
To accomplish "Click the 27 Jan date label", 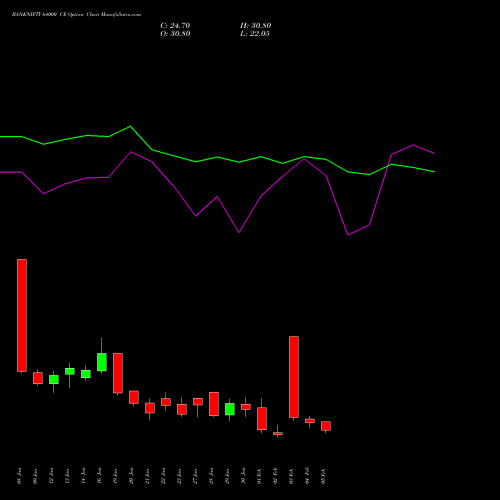I will point(195,476).
